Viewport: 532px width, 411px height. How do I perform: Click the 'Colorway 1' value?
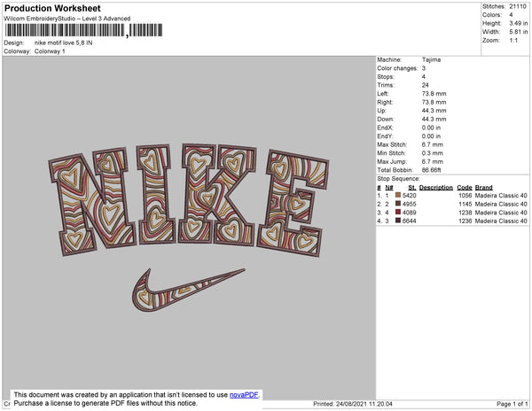(50, 51)
